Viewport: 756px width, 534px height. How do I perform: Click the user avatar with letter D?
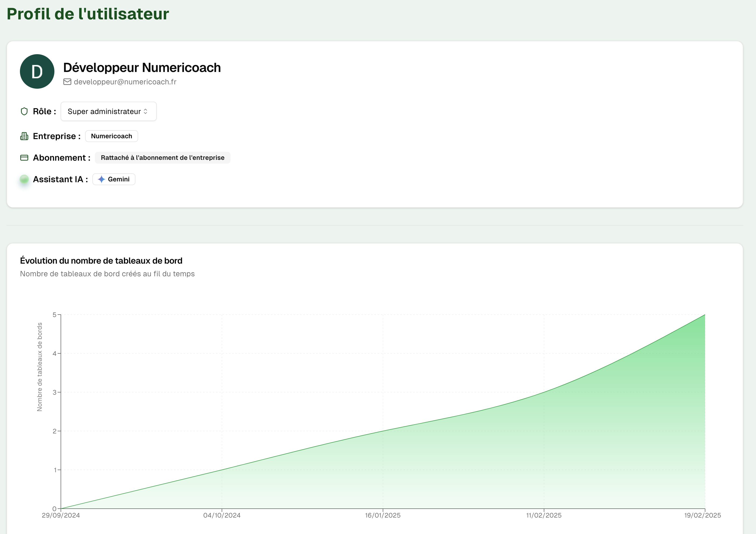click(x=37, y=71)
